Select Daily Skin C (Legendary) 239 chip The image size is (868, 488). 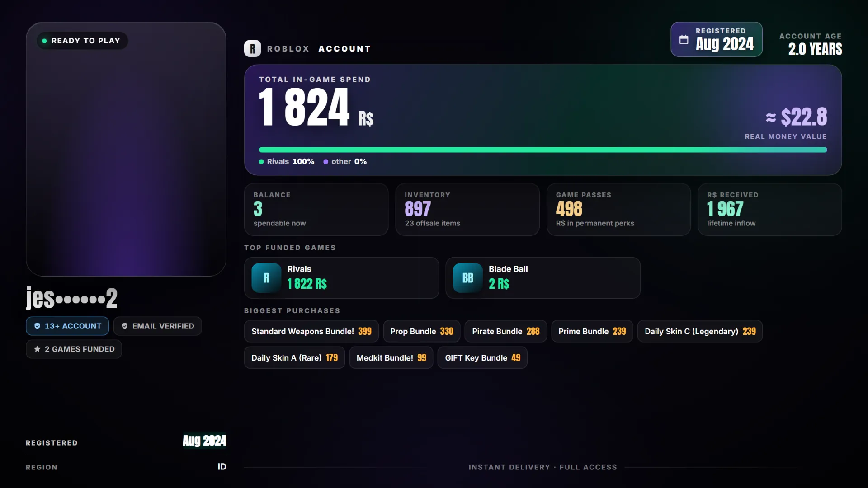pos(700,331)
